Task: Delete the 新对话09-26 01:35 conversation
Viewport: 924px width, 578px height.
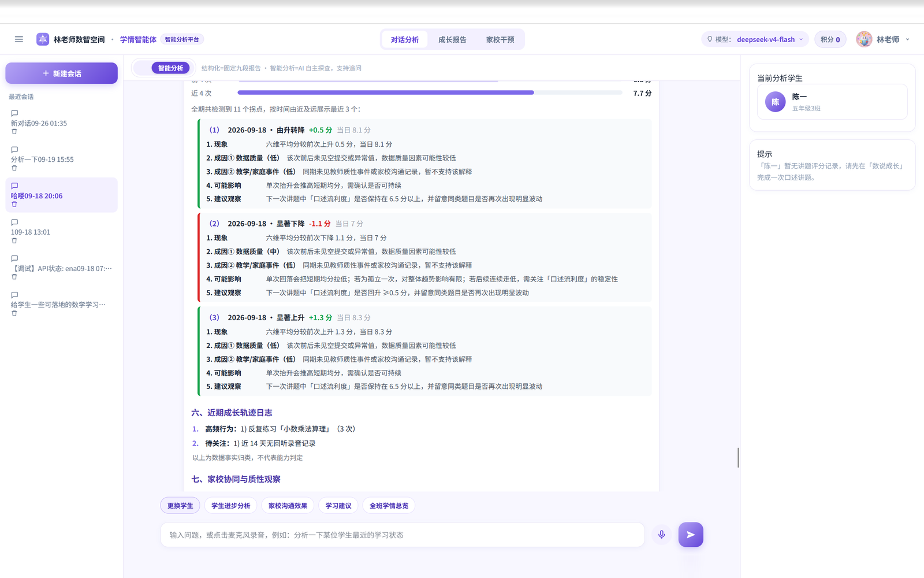Action: (14, 132)
